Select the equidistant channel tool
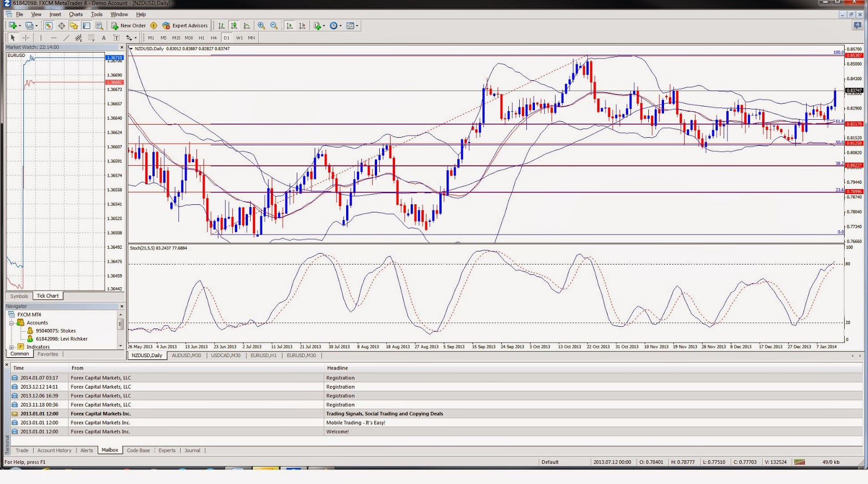The height and width of the screenshot is (484, 868). (x=79, y=38)
